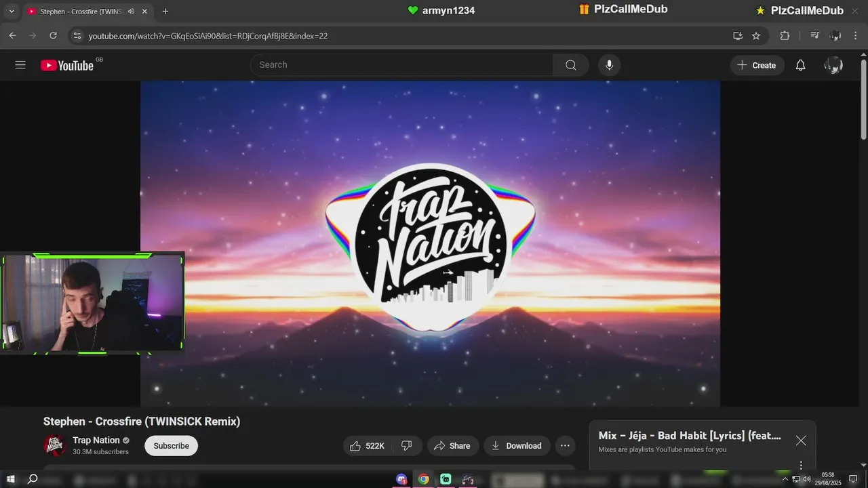Start voice search with the microphone

[x=609, y=65]
